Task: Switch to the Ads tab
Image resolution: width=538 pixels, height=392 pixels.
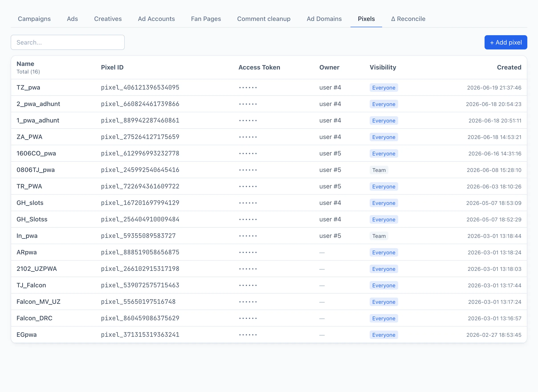Action: tap(72, 19)
